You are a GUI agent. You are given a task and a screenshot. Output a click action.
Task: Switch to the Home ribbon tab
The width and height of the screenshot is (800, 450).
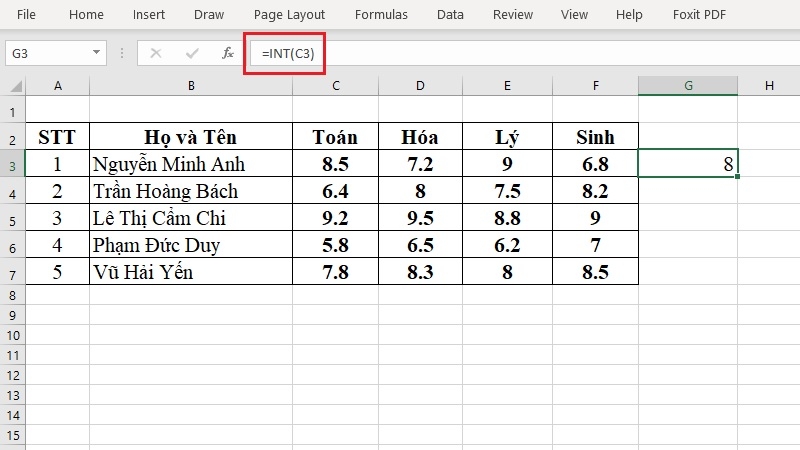86,15
